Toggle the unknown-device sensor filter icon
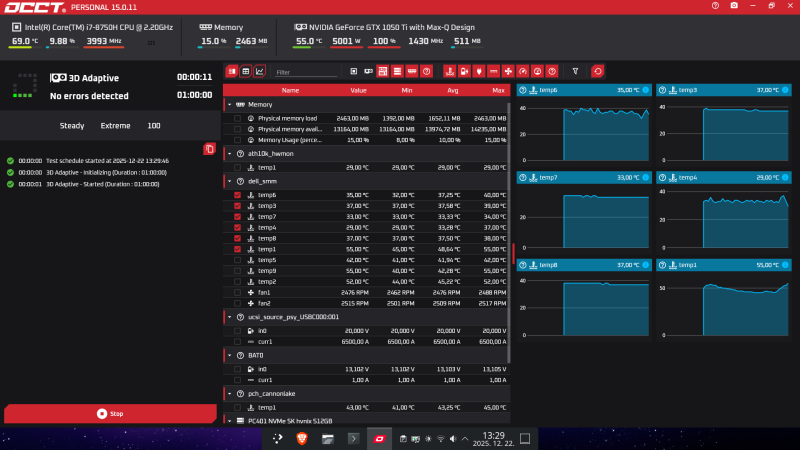The width and height of the screenshot is (800, 450). (427, 71)
